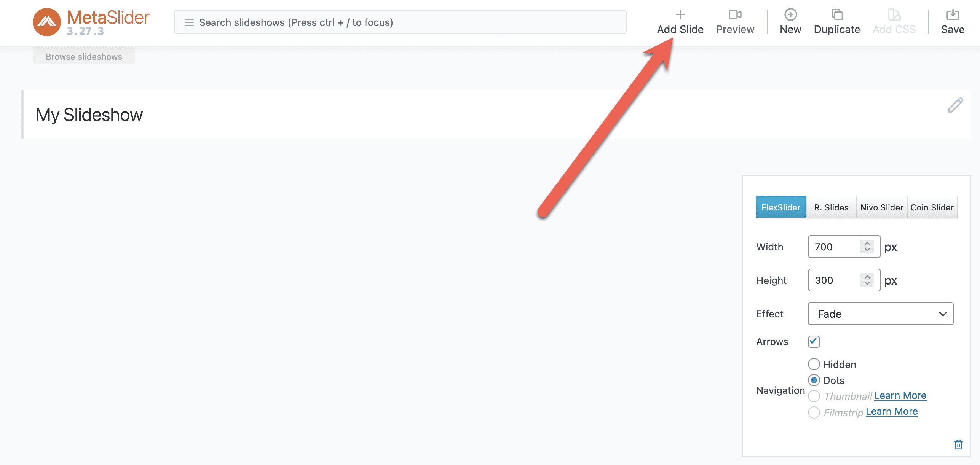Adjust the Height stepper arrows
The width and height of the screenshot is (980, 465).
(867, 280)
